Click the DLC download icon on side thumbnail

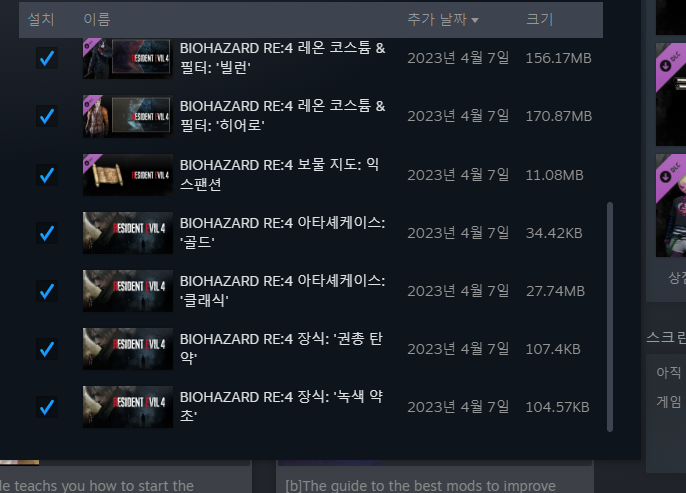665,66
